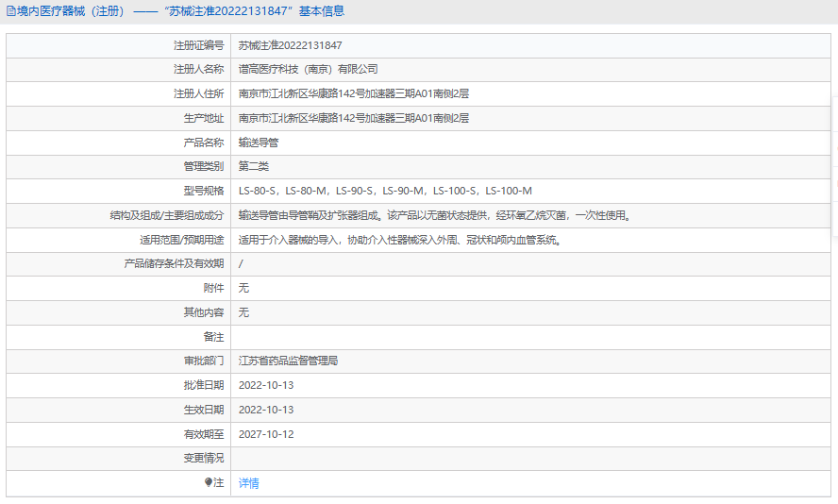
Task: Click the 型号规格 label
Action: [204, 191]
